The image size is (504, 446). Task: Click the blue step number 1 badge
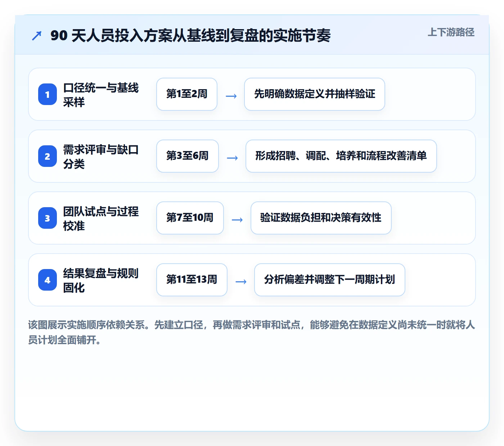click(x=48, y=94)
